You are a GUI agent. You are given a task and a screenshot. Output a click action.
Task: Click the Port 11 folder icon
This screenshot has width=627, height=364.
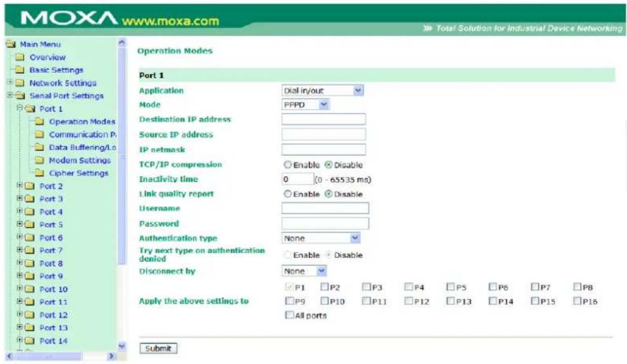coord(30,302)
